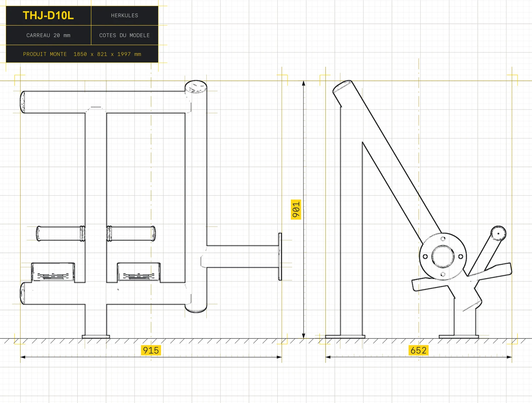Screen dimensions: 532x403
Task: Click the 901 height dimension label
Action: (296, 209)
